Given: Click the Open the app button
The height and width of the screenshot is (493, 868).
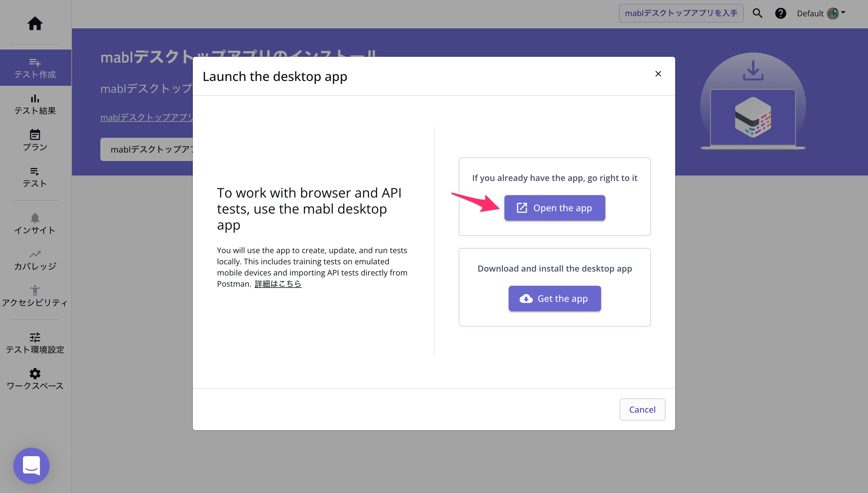Looking at the screenshot, I should tap(554, 208).
